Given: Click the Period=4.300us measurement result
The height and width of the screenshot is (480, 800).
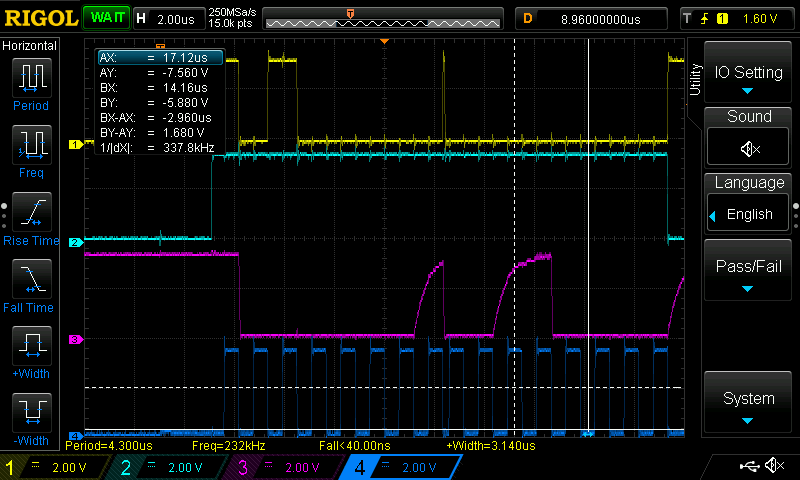Looking at the screenshot, I should (x=109, y=445).
